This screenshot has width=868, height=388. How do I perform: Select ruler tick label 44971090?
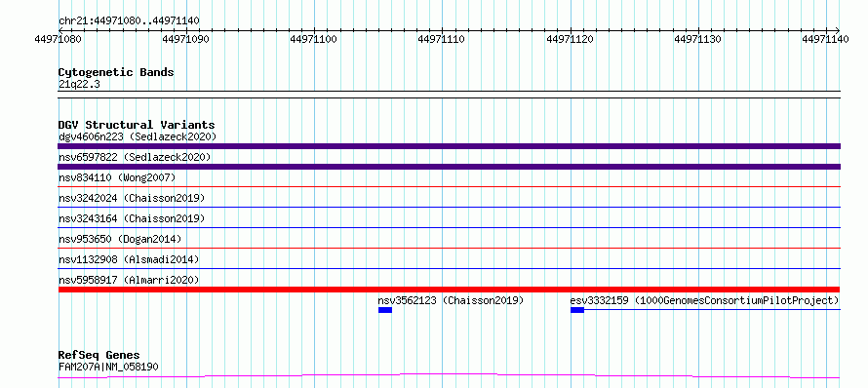point(186,39)
